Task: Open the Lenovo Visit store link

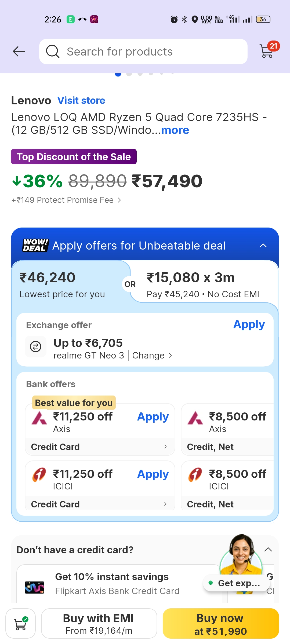Action: pos(81,101)
